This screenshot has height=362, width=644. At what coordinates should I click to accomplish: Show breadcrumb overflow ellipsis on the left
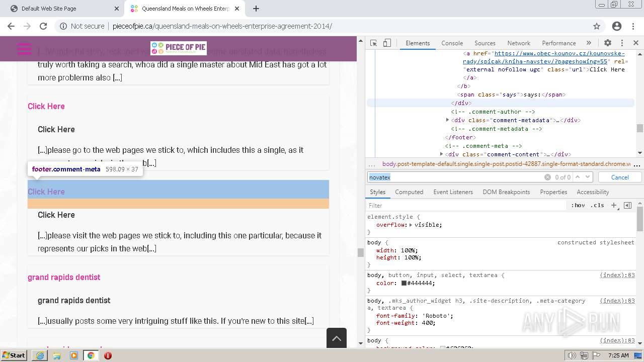(x=372, y=164)
